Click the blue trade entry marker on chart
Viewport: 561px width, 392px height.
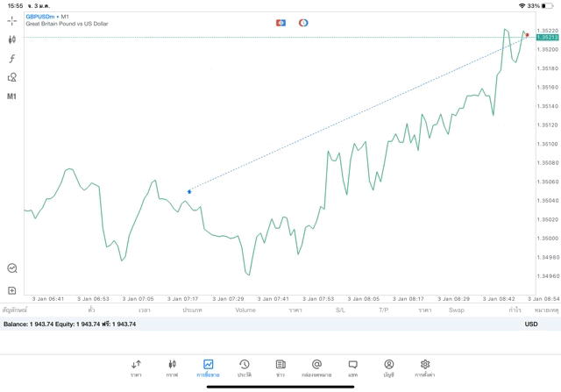pos(189,190)
